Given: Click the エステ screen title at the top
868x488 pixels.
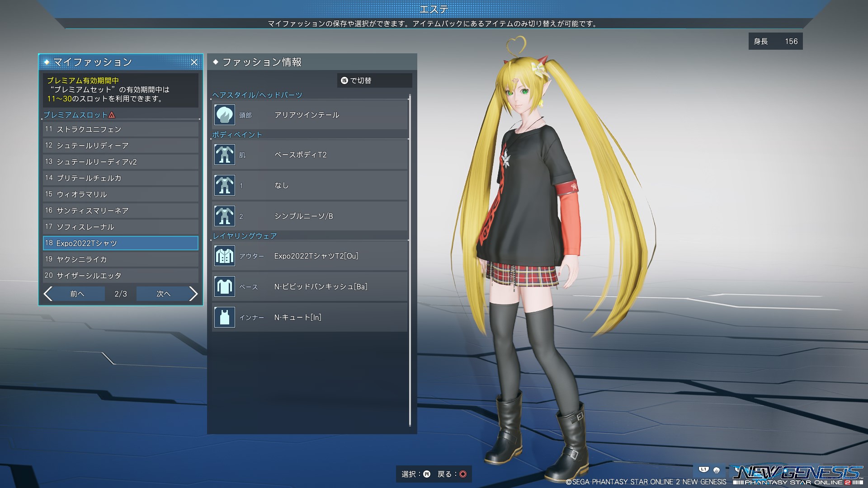Looking at the screenshot, I should pos(434,9).
